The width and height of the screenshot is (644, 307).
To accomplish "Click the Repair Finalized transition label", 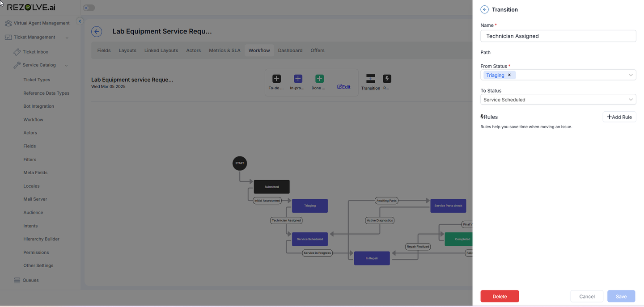I will pyautogui.click(x=418, y=247).
